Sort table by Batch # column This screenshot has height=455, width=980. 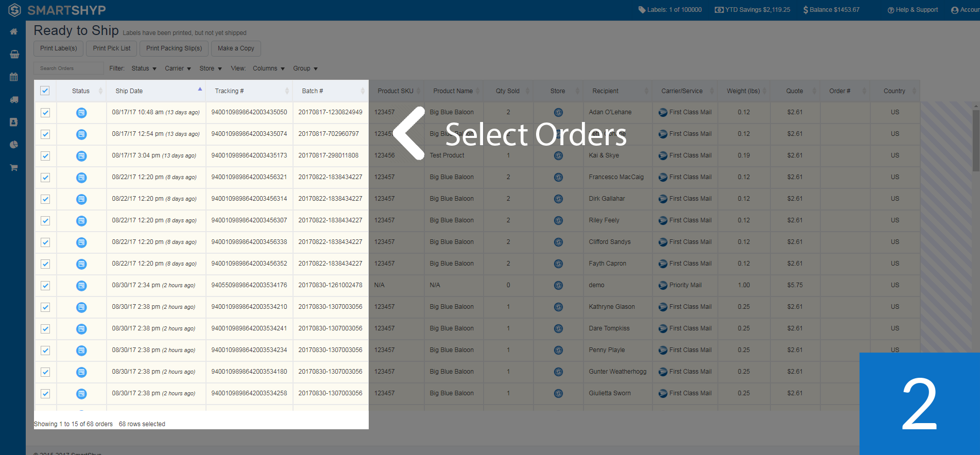[x=331, y=91]
